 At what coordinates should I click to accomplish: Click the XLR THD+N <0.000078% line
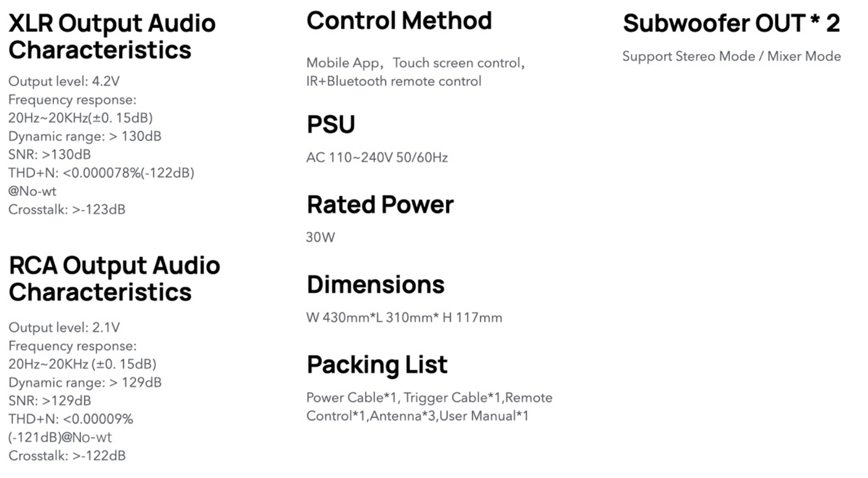pos(101,173)
